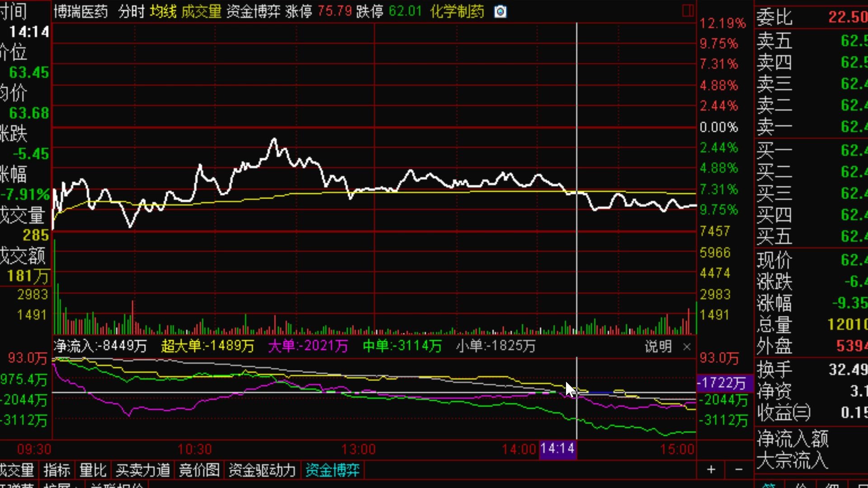Click the 中单:-3114万 legend
Screen dimensions: 868x488
pyautogui.click(x=402, y=346)
